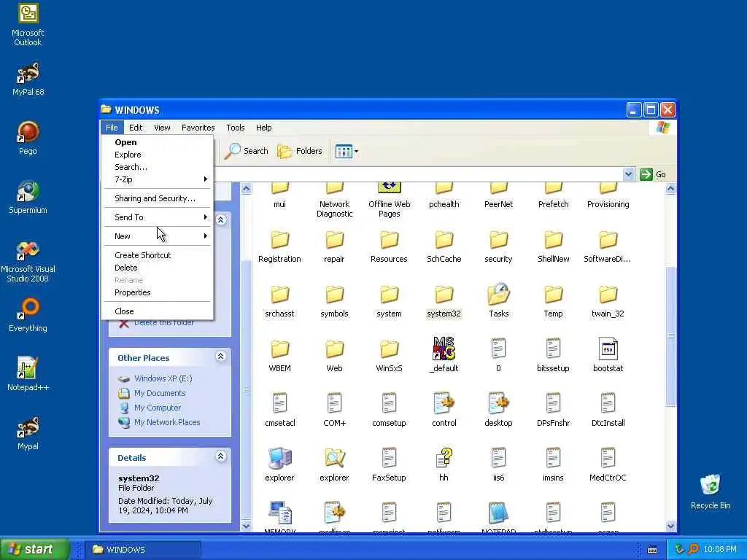Select the Offline Web Pages folder icon

click(x=390, y=189)
